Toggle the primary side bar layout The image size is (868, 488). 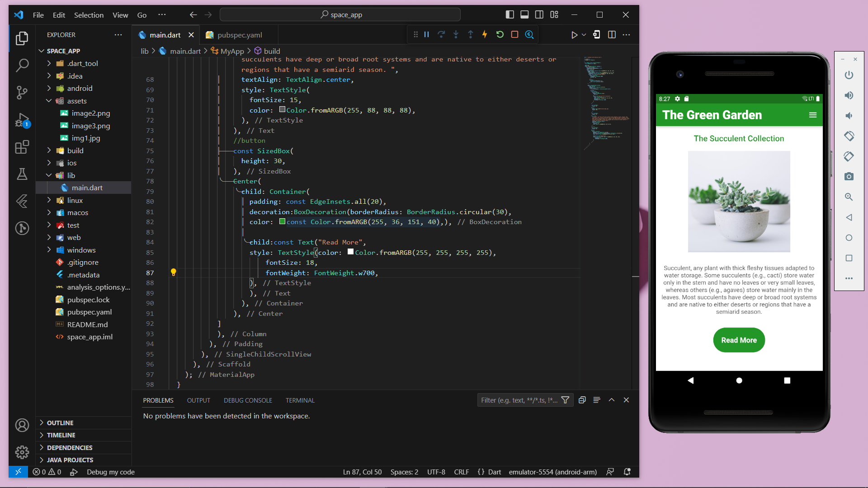point(509,14)
